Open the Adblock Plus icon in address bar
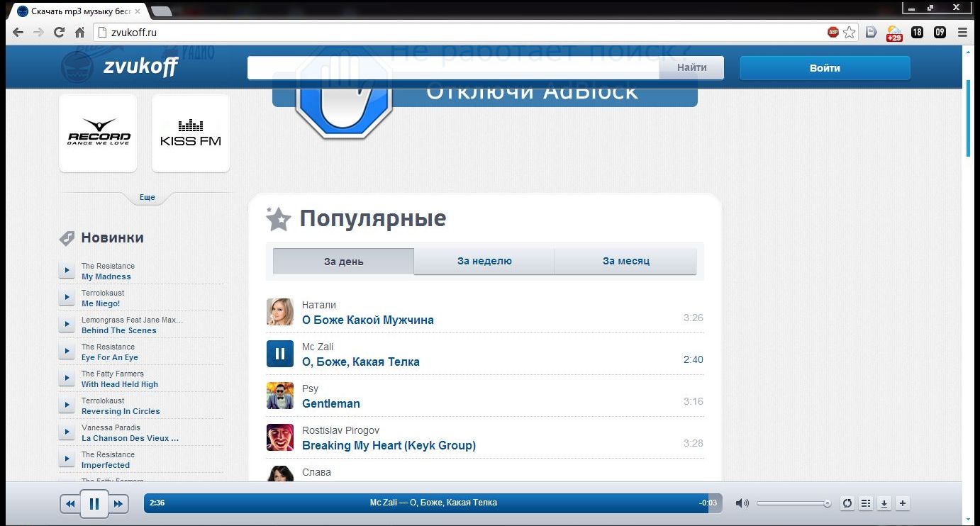The width and height of the screenshot is (980, 526). tap(833, 32)
